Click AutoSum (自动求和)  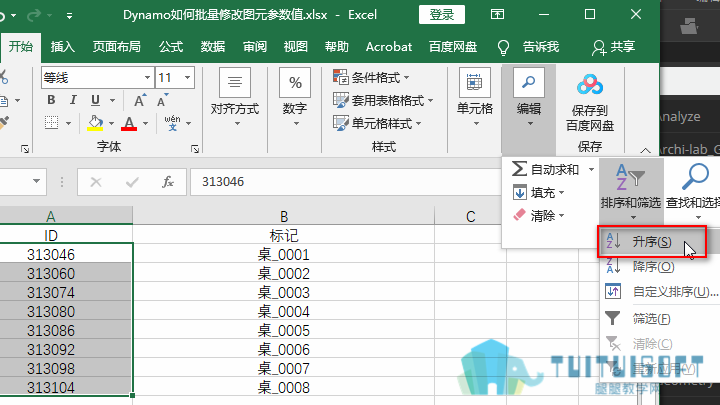tap(546, 169)
